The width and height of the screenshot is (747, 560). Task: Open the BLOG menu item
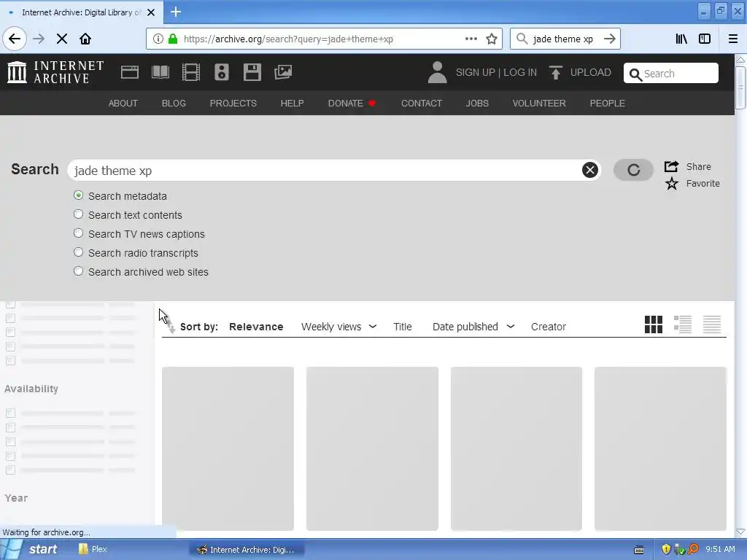[x=174, y=104]
